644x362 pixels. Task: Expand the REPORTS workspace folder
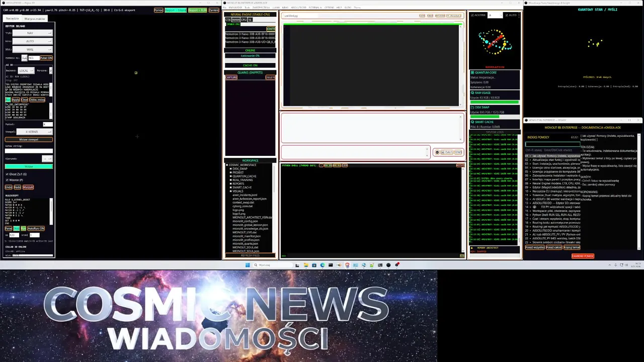pyautogui.click(x=230, y=184)
